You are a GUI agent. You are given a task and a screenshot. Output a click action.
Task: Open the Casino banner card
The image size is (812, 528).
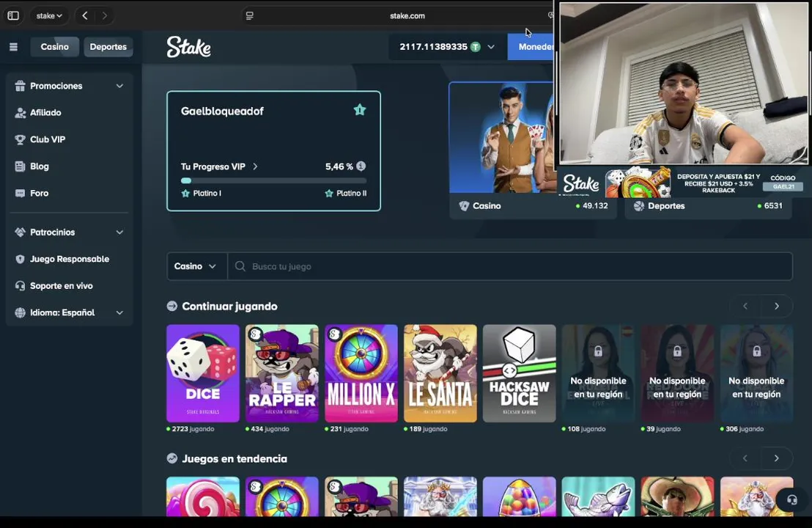click(x=503, y=150)
